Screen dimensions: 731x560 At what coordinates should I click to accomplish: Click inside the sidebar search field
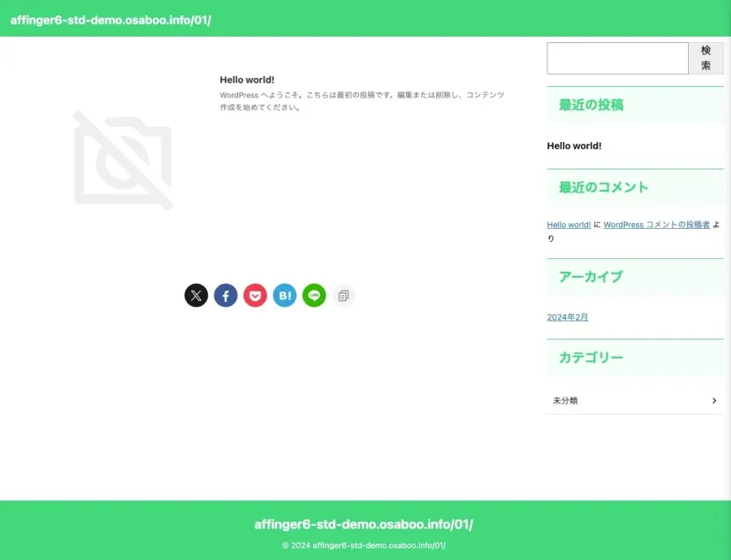click(617, 58)
